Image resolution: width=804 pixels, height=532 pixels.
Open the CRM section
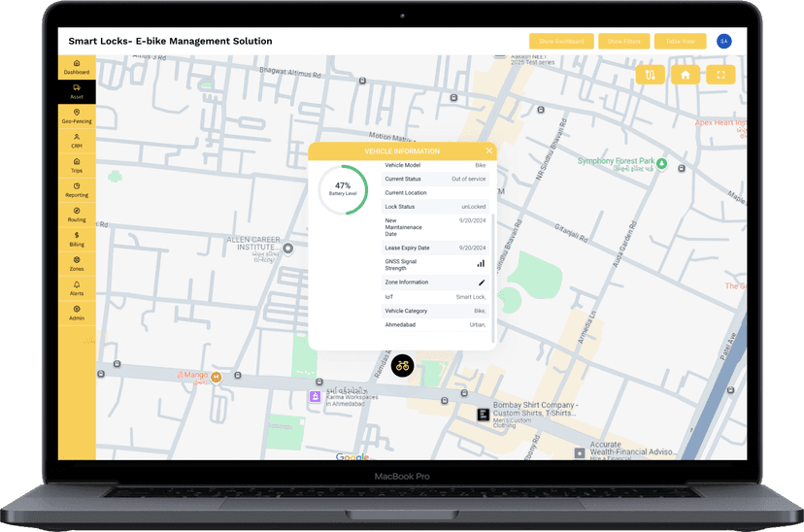point(77,141)
